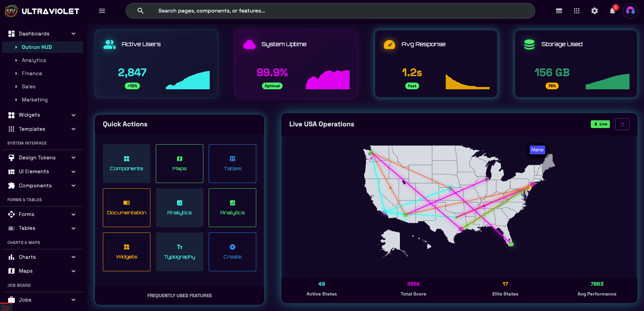644x311 pixels.
Task: Collapse the Dashboards sidebar section
Action: tap(74, 33)
